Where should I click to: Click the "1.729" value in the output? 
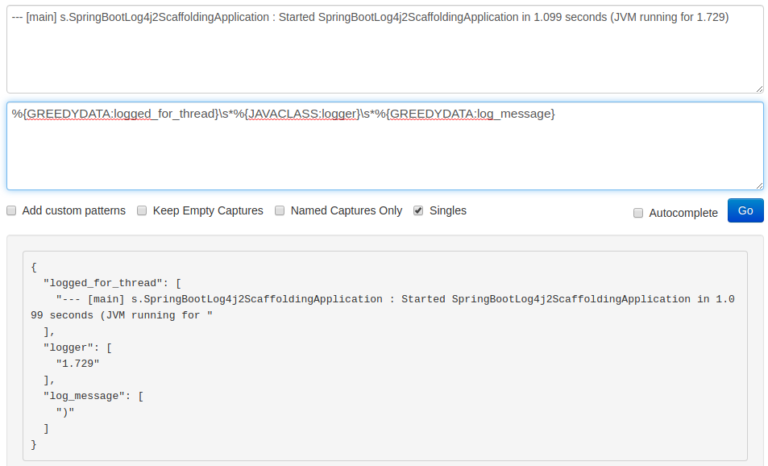click(x=78, y=364)
